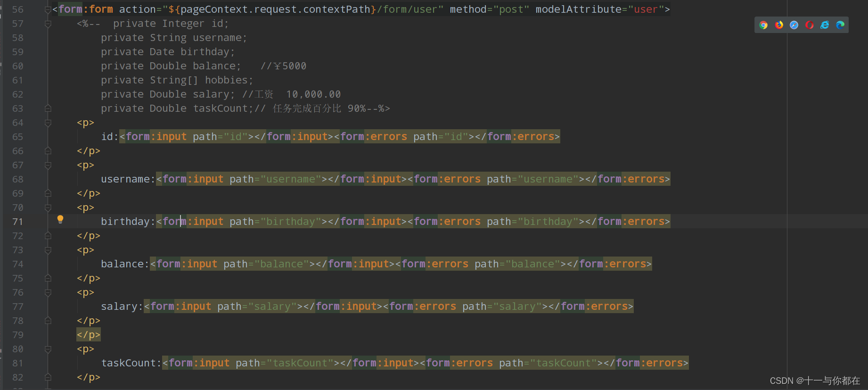This screenshot has width=868, height=390.
Task: Collapse the <p> tag at line 80
Action: (48, 349)
